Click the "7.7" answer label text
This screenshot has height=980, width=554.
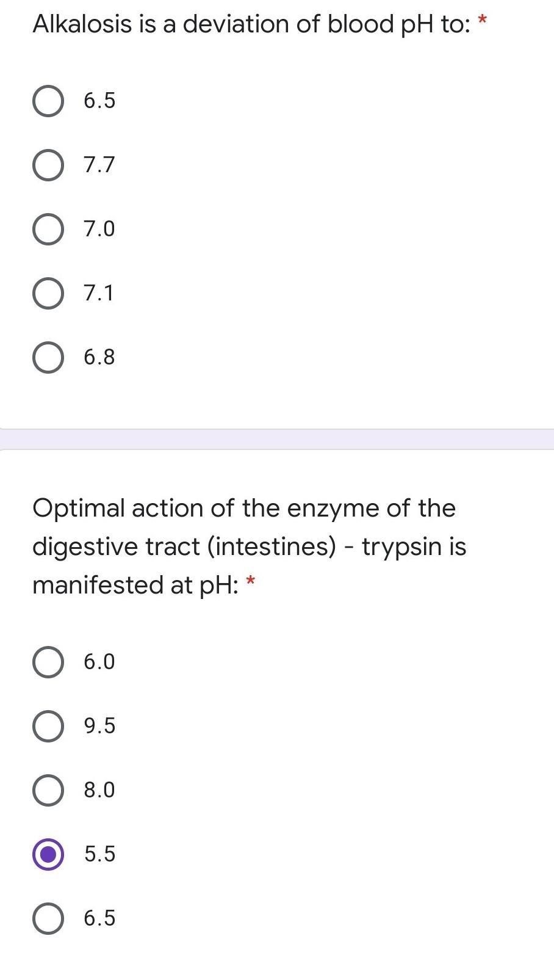pos(99,165)
